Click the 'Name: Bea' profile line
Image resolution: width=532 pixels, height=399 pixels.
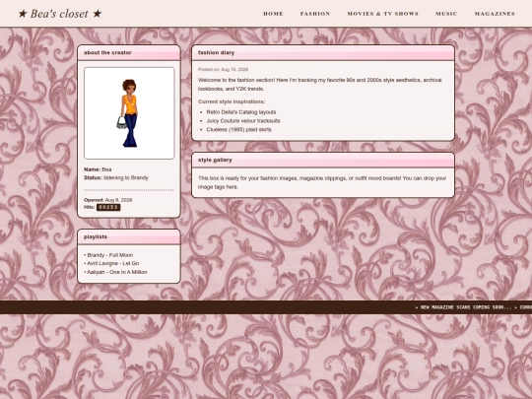coord(98,169)
